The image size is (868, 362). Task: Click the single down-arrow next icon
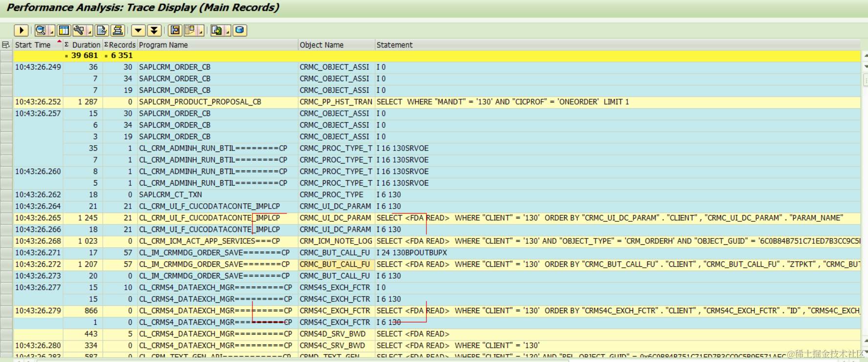[x=138, y=30]
